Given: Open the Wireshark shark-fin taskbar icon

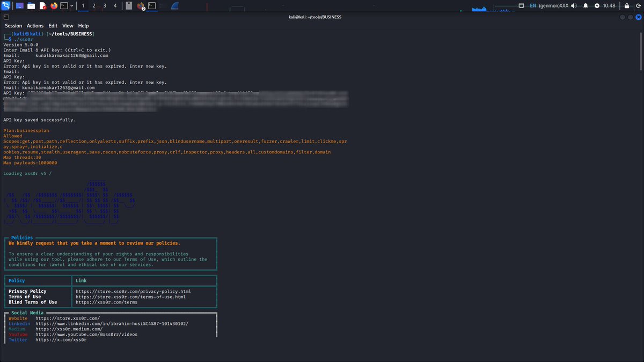Looking at the screenshot, I should pyautogui.click(x=174, y=6).
